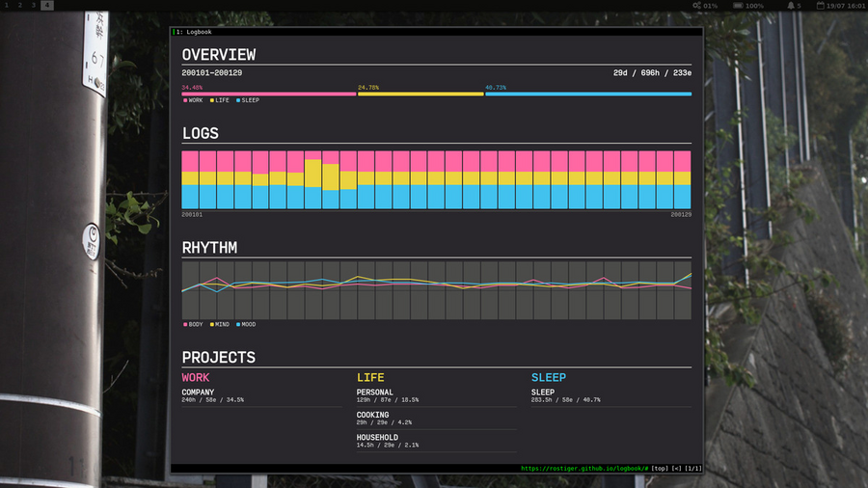Open the notifications bell icon
Image resolution: width=868 pixels, height=488 pixels.
(x=790, y=6)
